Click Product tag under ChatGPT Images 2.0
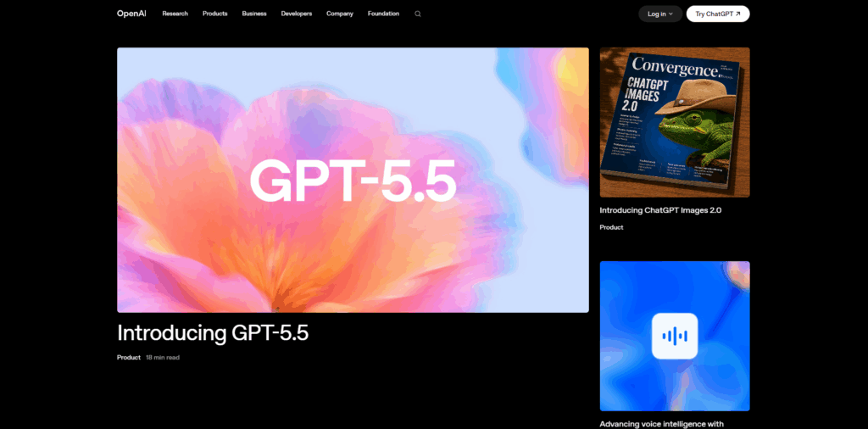The height and width of the screenshot is (429, 868). [x=611, y=227]
